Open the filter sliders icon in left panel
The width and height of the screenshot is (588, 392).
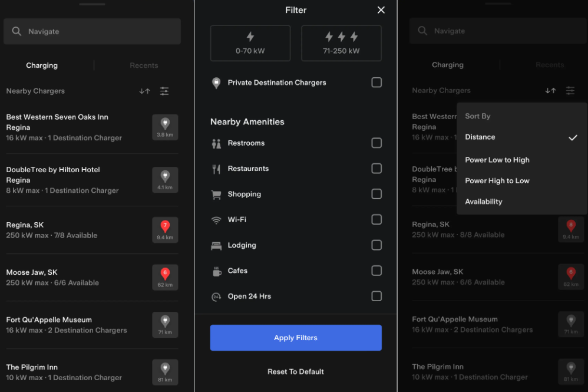pyautogui.click(x=164, y=91)
